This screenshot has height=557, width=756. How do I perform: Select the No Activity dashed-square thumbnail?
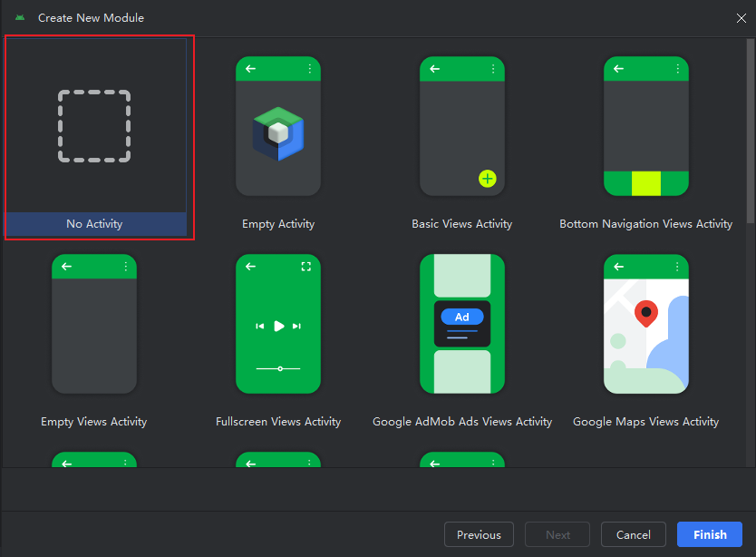(94, 126)
